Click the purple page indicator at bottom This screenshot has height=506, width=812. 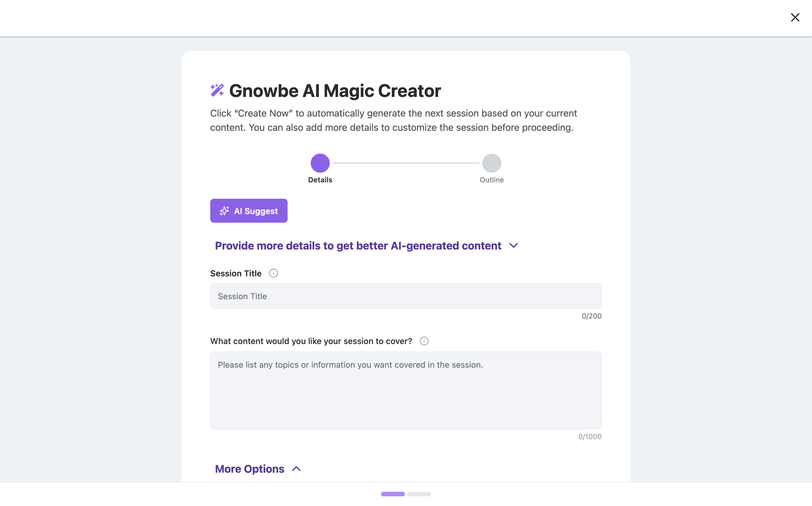pos(393,494)
